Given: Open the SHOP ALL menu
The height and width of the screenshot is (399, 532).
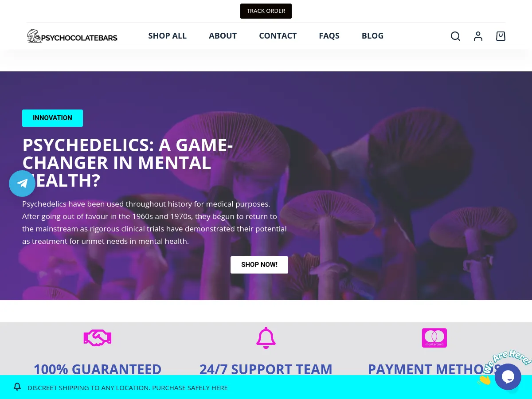Looking at the screenshot, I should [x=168, y=36].
